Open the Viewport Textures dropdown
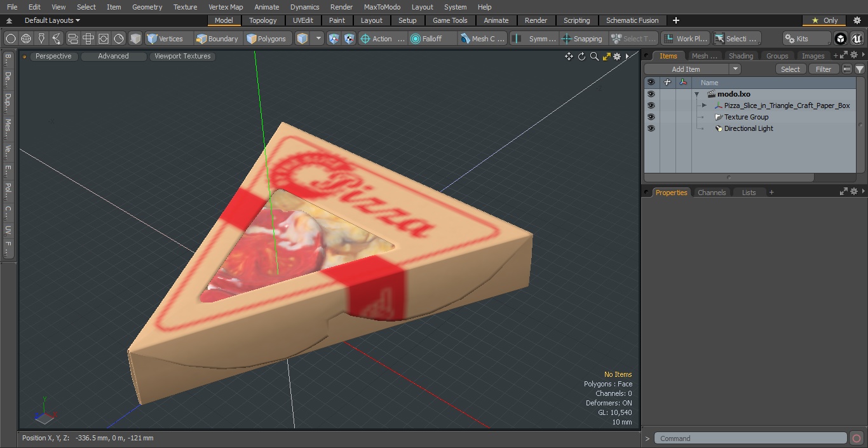Image resolution: width=868 pixels, height=448 pixels. pos(182,56)
